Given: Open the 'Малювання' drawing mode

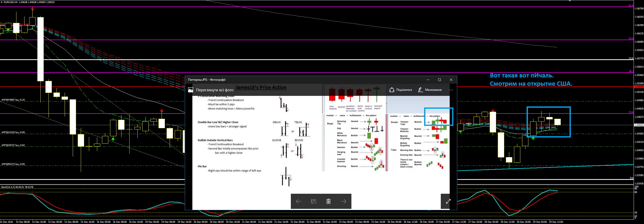Looking at the screenshot, I should click(433, 90).
